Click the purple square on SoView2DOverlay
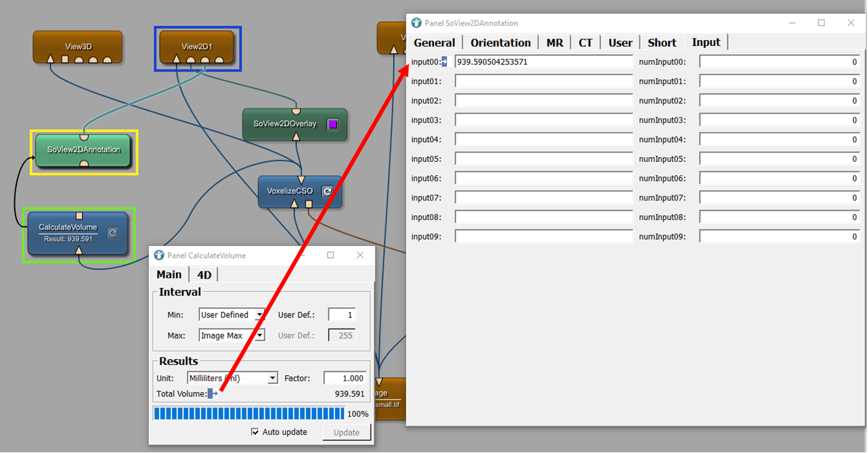Screen dimensions: 868x453 click(332, 124)
